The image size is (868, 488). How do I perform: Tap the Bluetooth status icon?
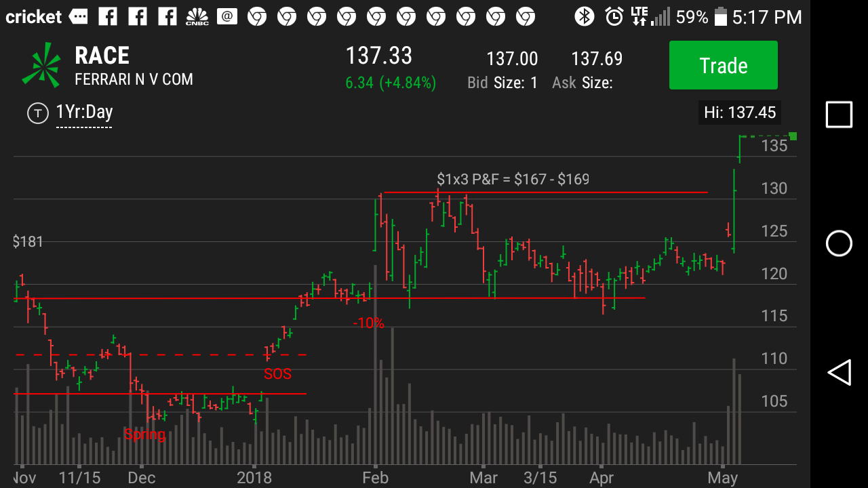point(584,16)
